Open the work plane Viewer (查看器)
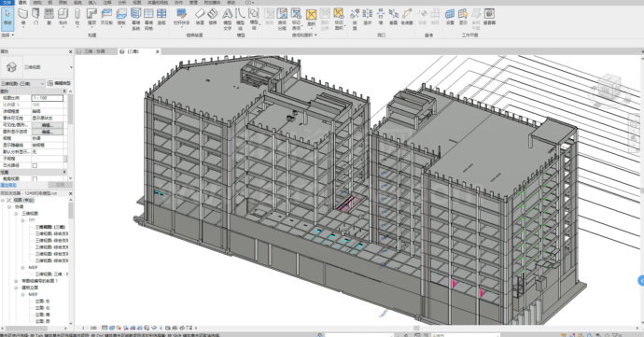Image resolution: width=644 pixels, height=337 pixels. [x=489, y=18]
